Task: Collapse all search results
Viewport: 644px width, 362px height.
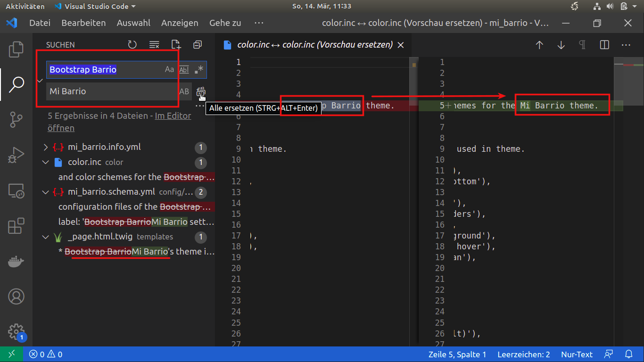Action: coord(198,45)
